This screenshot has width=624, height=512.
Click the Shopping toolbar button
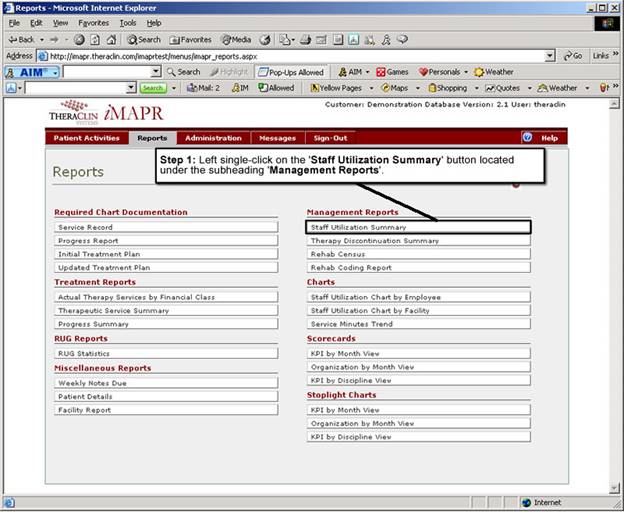447,88
